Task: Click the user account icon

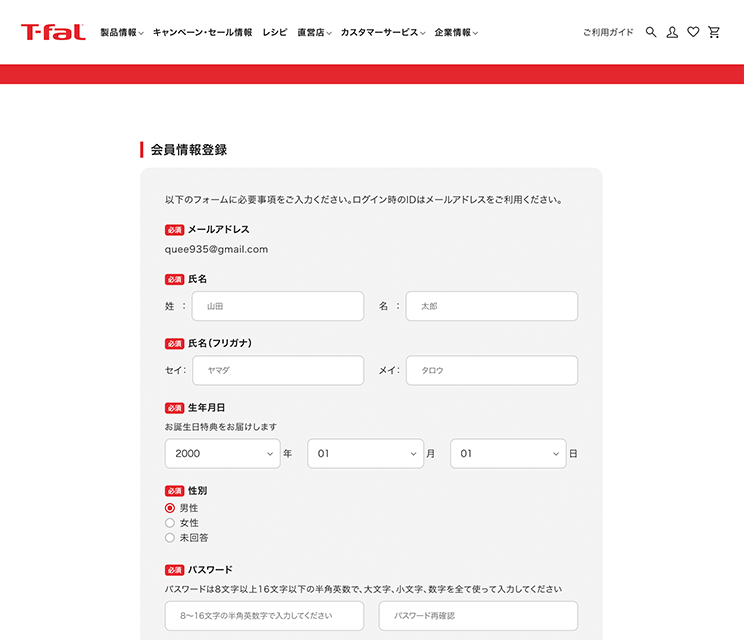Action: pos(672,32)
